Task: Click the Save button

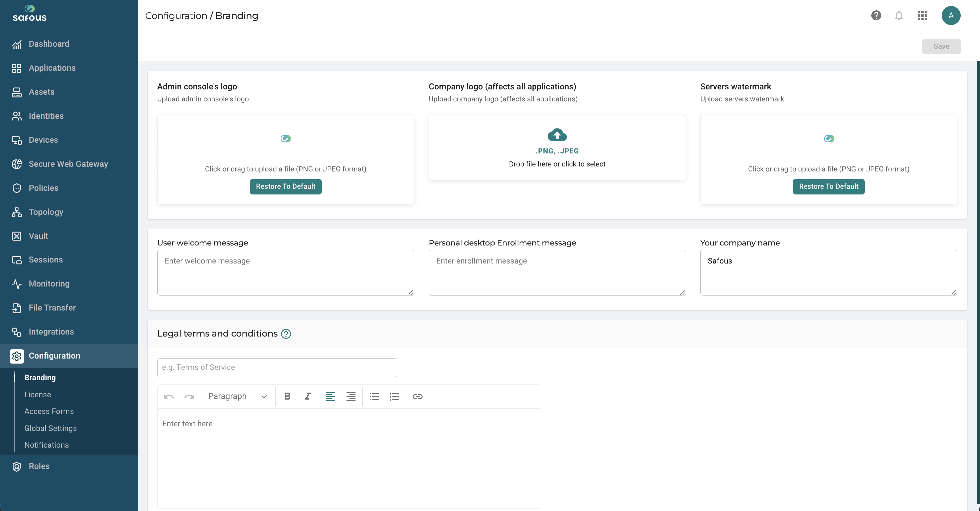Action: coord(941,46)
